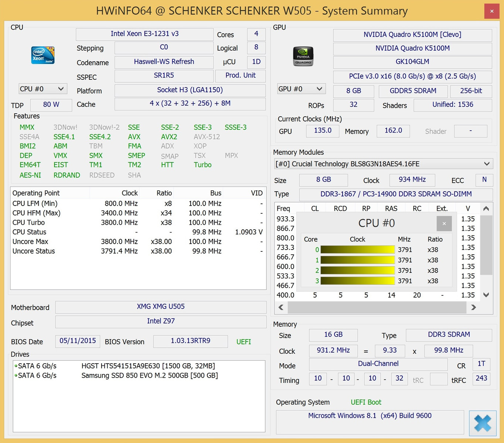Image resolution: width=504 pixels, height=443 pixels.
Task: Click the horizontal scroll left arrow
Action: (x=281, y=307)
